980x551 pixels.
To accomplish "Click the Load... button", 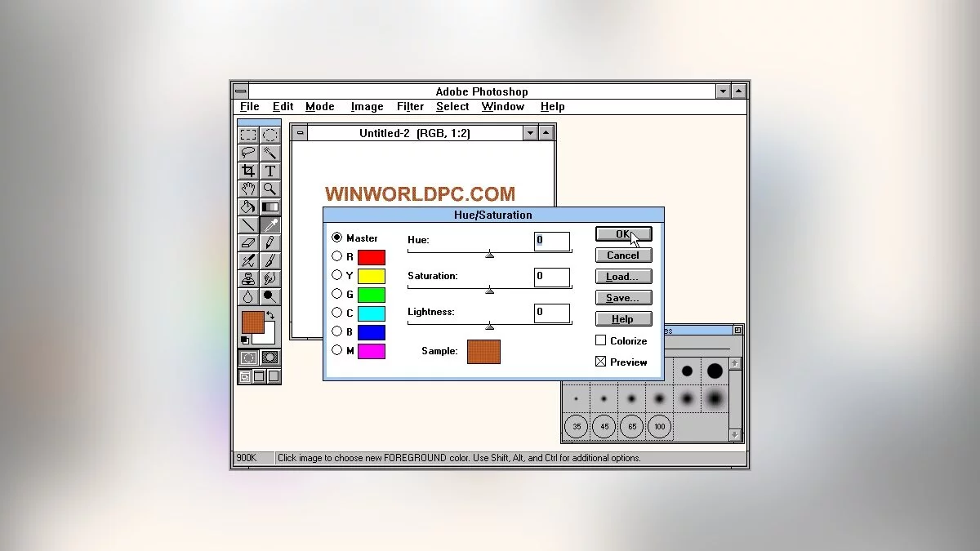I will click(623, 277).
